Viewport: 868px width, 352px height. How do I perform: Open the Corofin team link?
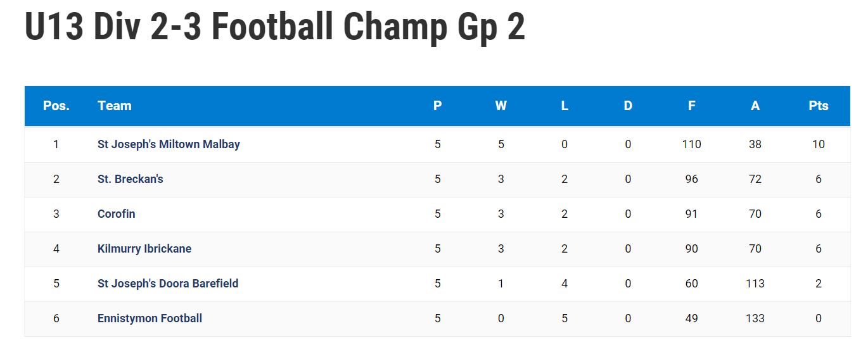point(117,214)
